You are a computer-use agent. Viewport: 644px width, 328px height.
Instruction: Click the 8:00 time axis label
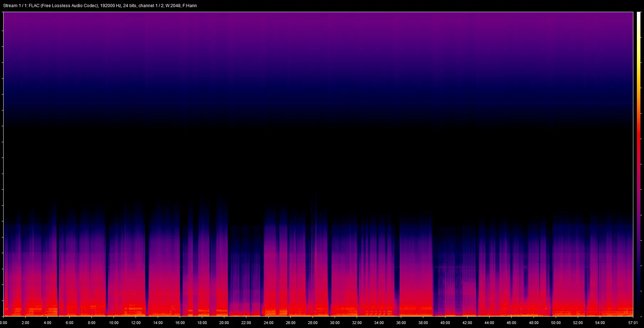tap(91, 323)
